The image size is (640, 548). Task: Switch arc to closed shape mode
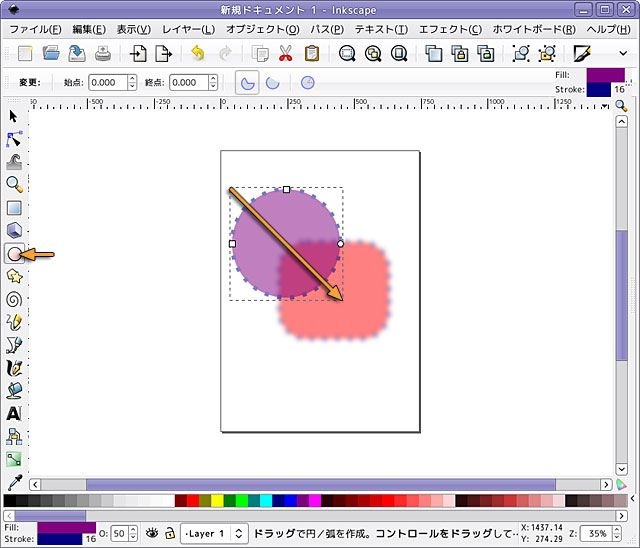pos(246,83)
